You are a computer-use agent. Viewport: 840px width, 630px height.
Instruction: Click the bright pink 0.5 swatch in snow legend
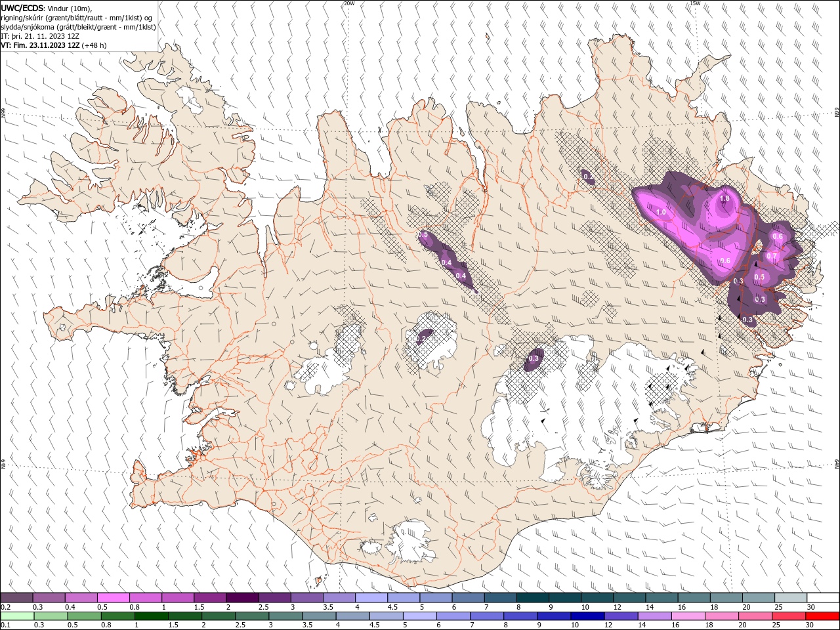(x=113, y=597)
